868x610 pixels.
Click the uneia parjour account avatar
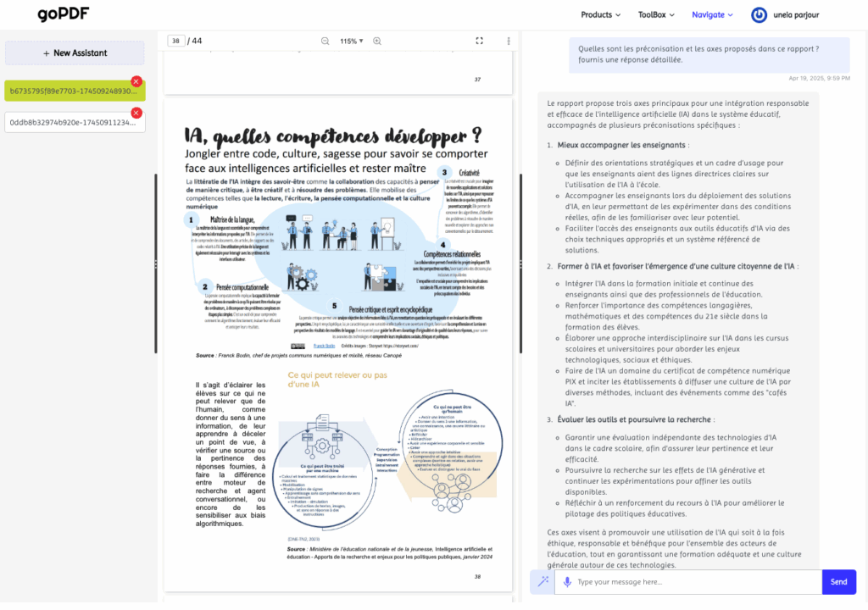pos(759,14)
